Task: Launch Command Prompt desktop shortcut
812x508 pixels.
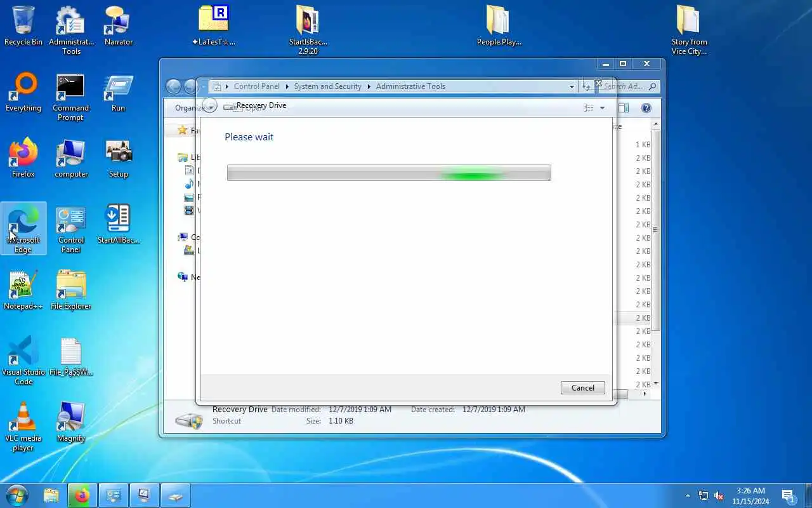Action: 71,97
